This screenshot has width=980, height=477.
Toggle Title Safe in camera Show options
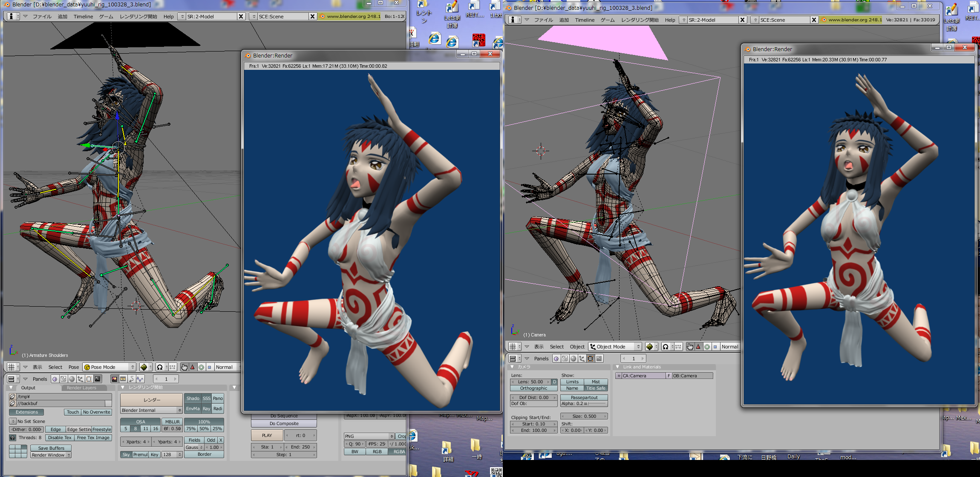click(596, 388)
